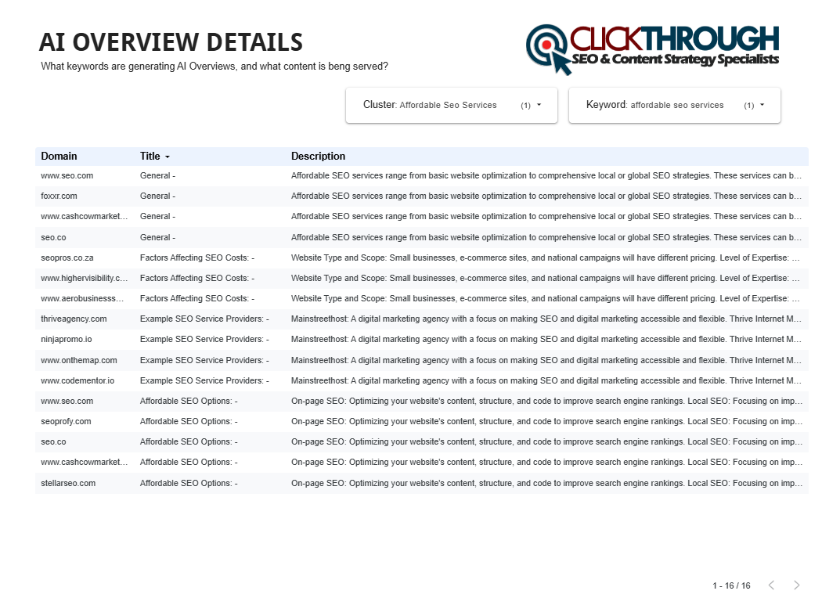Screen dimensions: 840x616
Task: Click Affordable SEO Options in seoprofy.com row
Action: (x=189, y=421)
